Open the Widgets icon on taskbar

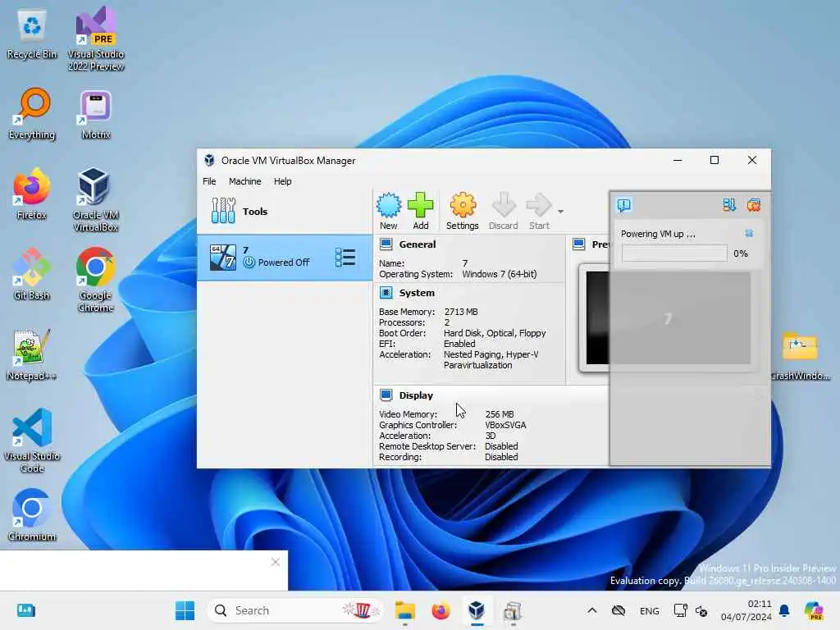tap(25, 610)
